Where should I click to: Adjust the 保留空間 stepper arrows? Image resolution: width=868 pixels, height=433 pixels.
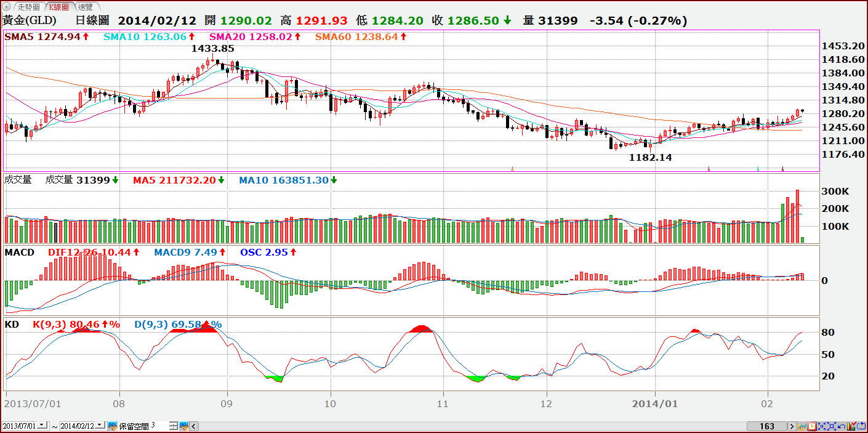[174, 426]
